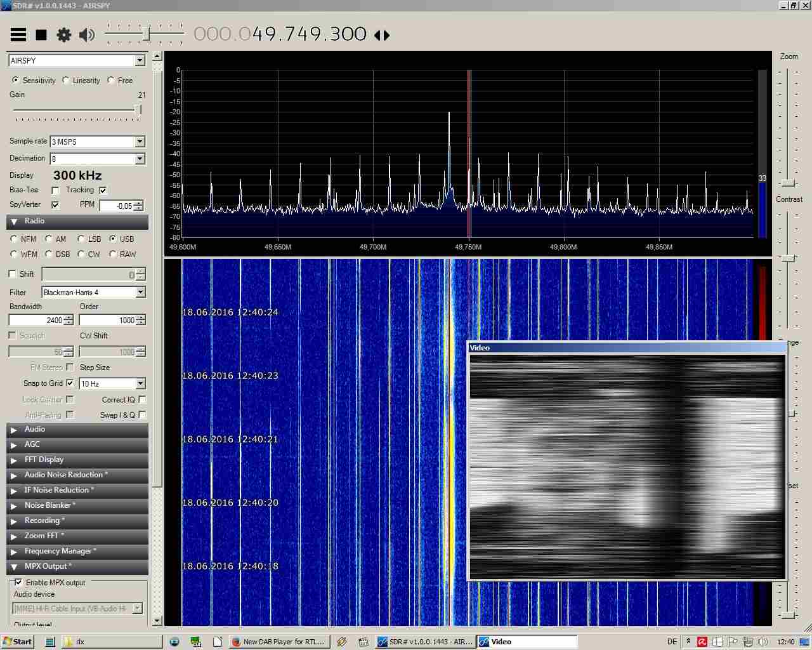Click the frequency tuning arrows icon

click(x=382, y=35)
